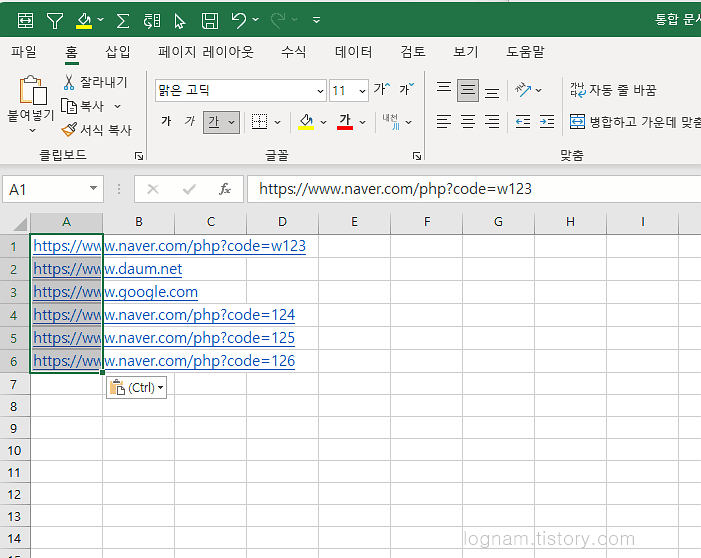Click the align right icon

click(x=492, y=122)
